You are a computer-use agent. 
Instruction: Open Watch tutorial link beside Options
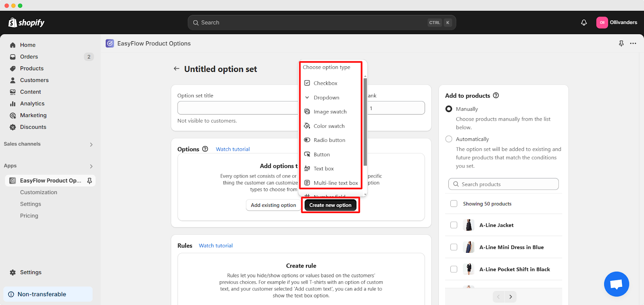pyautogui.click(x=233, y=149)
